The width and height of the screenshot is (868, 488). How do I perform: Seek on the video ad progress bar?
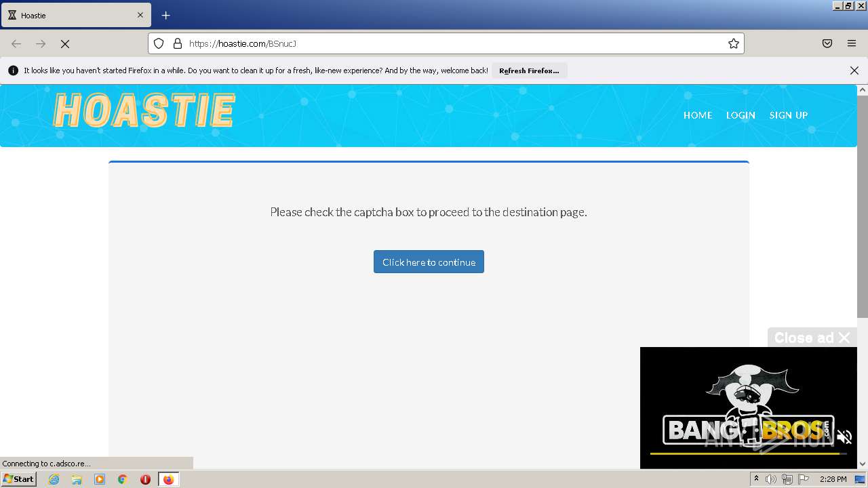[749, 453]
